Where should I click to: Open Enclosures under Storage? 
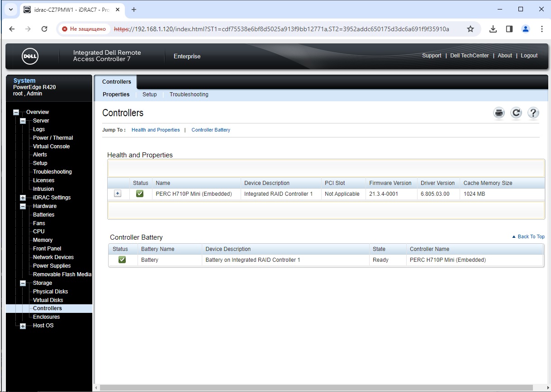(47, 317)
